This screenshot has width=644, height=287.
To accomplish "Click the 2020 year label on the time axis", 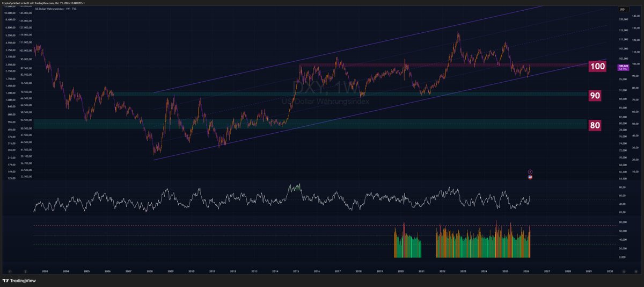I will (400, 271).
